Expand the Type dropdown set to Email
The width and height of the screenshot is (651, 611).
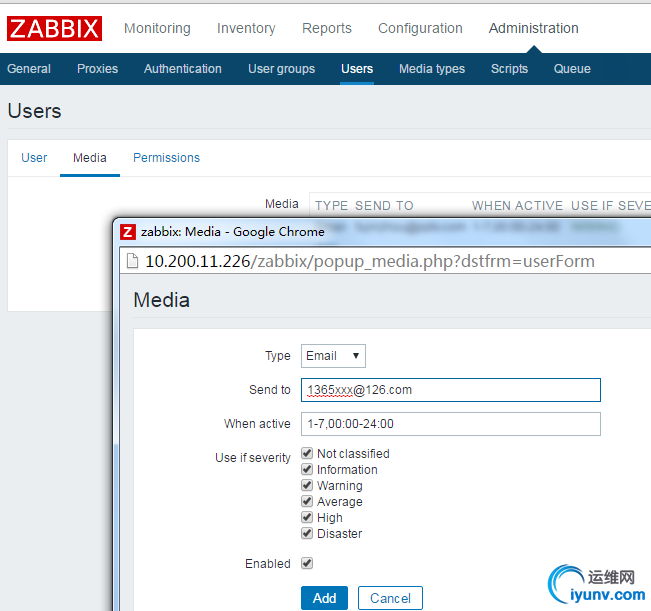[333, 356]
